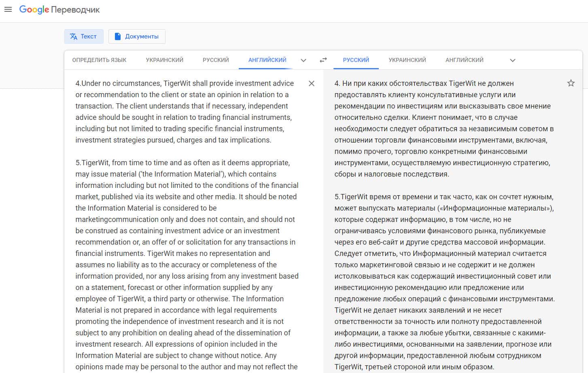The image size is (588, 373).
Task: Clear the source text with X
Action: click(x=312, y=83)
